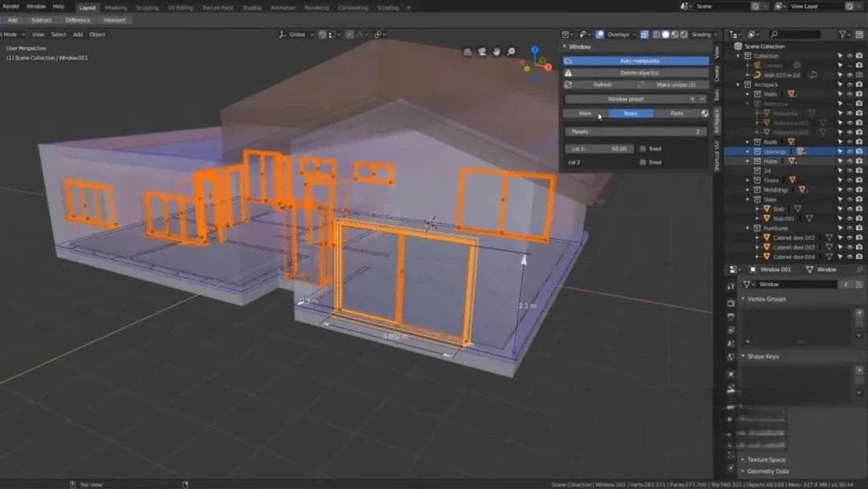868x489 pixels.
Task: Toggle render camera icon for Slab.001
Action: coord(859,219)
